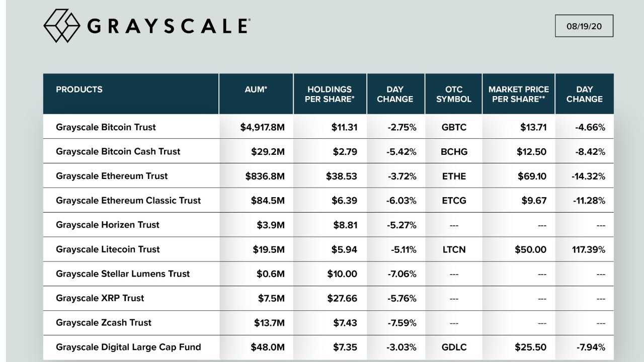
Task: Click the GBTC ticker symbol
Action: click(454, 127)
